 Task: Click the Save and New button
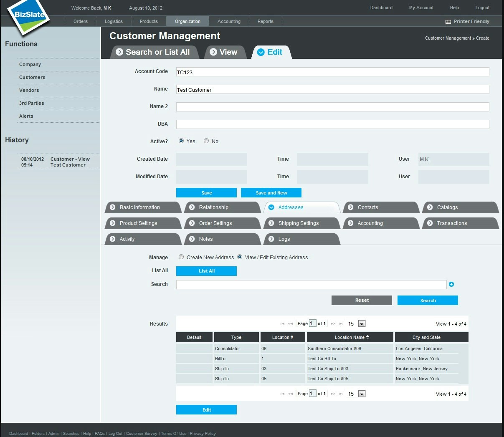point(271,192)
